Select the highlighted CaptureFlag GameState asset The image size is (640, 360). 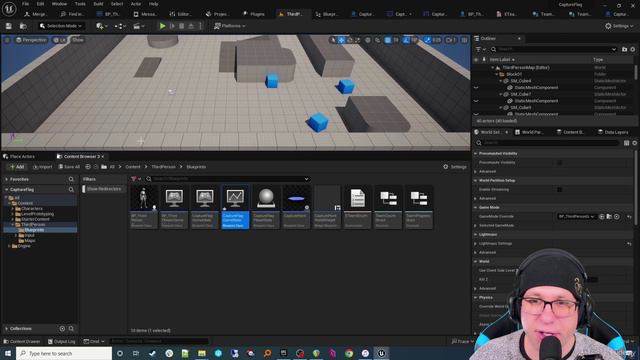tap(235, 207)
